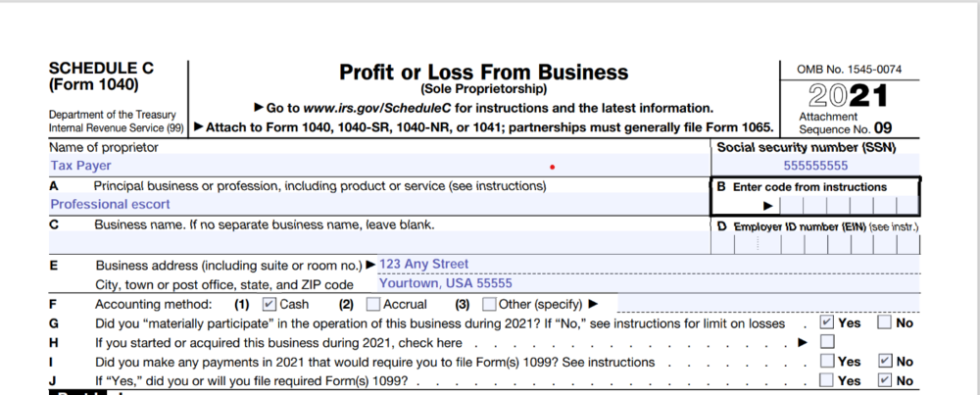The height and width of the screenshot is (395, 980).
Task: Select No for Form 1099 payments question
Action: click(x=885, y=362)
